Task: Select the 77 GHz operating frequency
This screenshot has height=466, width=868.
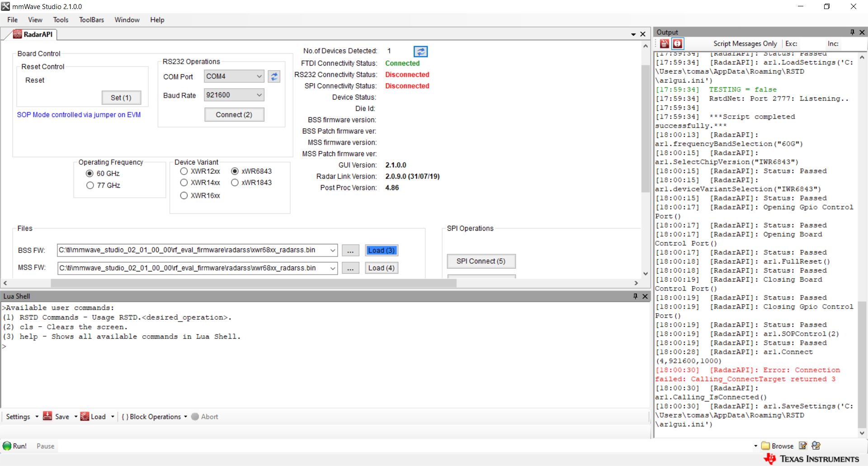Action: 90,185
